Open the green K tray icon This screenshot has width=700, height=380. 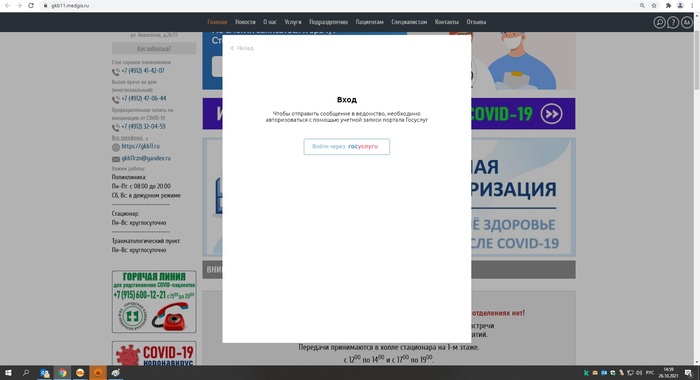(586, 373)
